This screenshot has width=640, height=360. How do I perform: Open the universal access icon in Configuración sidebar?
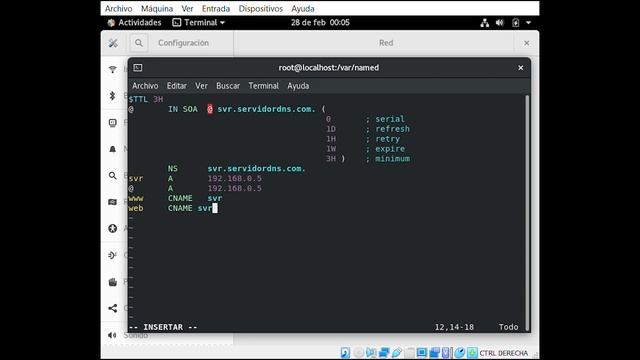113,229
